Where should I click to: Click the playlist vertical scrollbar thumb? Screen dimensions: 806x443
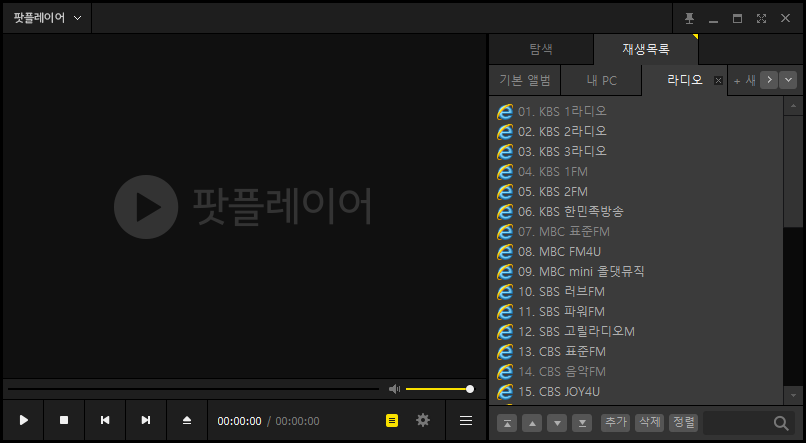(793, 171)
